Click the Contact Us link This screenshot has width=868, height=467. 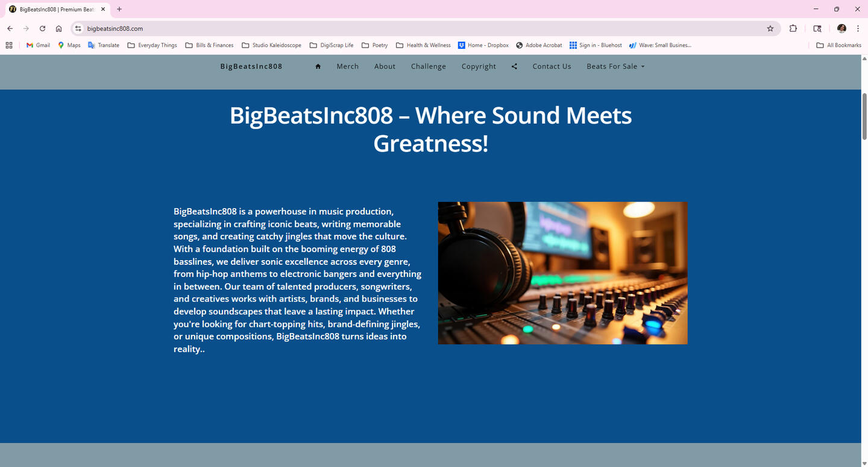552,66
